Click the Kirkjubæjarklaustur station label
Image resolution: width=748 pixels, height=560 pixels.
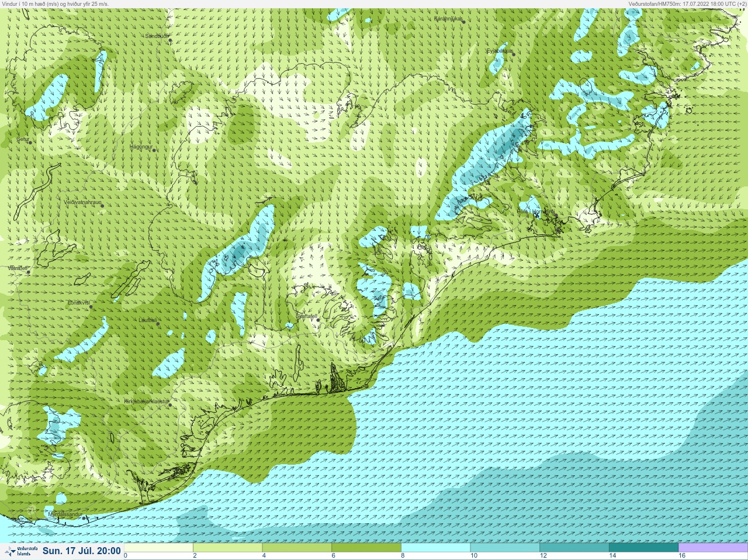pyautogui.click(x=147, y=402)
